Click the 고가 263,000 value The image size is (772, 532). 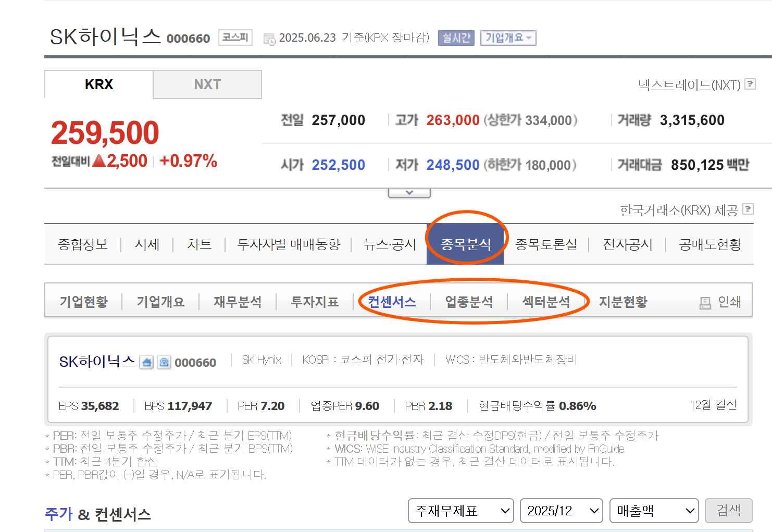[x=453, y=120]
